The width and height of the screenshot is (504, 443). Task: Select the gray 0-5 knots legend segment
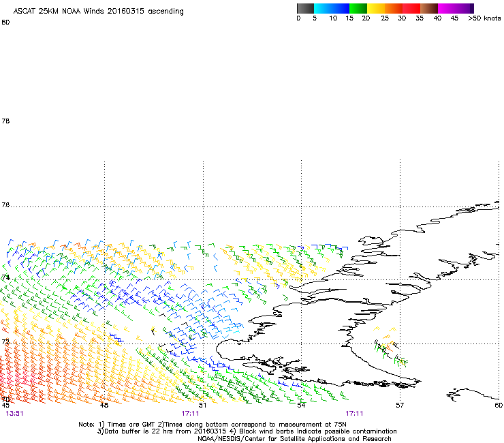pyautogui.click(x=305, y=8)
